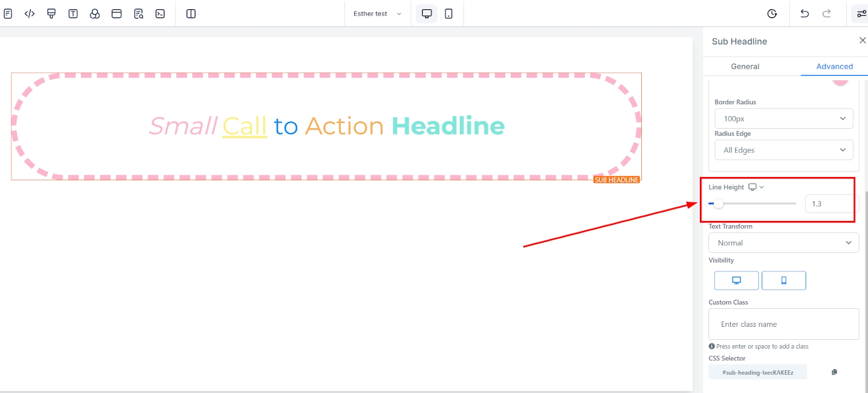Undo the last change

click(x=805, y=14)
